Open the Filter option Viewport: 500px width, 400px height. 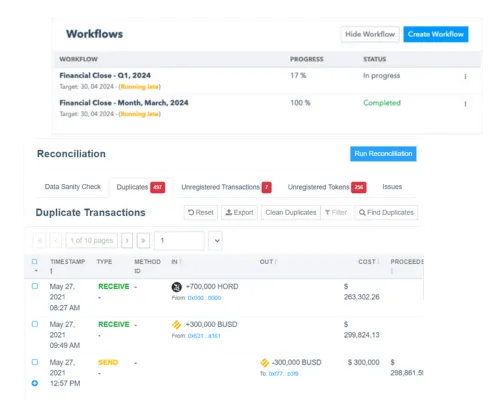click(336, 212)
